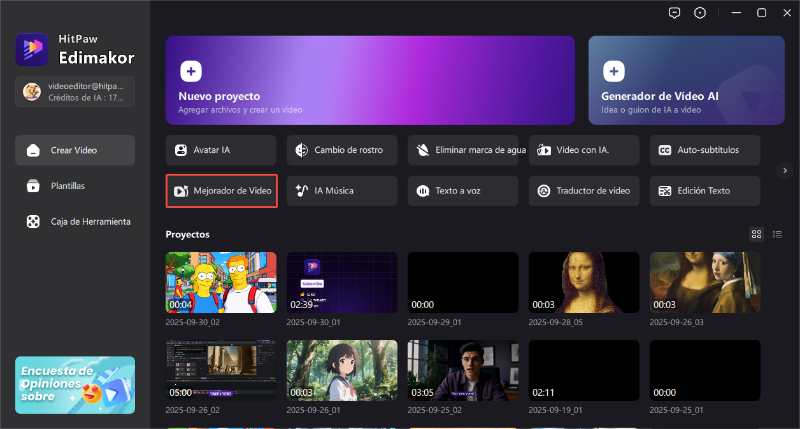800x429 pixels.
Task: Open the Edición Texto tool
Action: [704, 190]
